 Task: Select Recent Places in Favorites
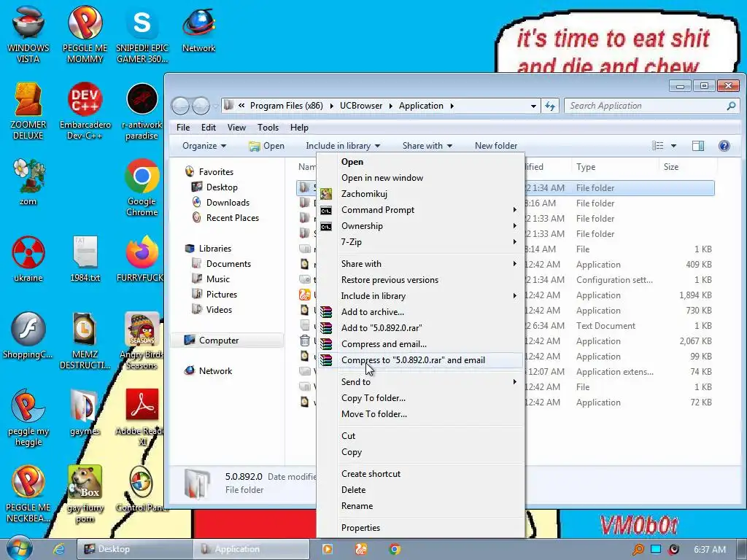[232, 217]
